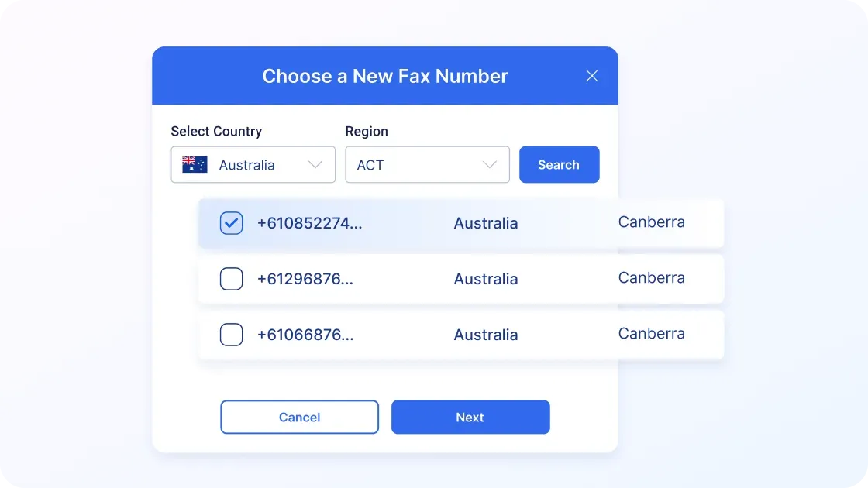Click Canberra in the second number row
The width and height of the screenshot is (868, 488).
click(x=651, y=278)
